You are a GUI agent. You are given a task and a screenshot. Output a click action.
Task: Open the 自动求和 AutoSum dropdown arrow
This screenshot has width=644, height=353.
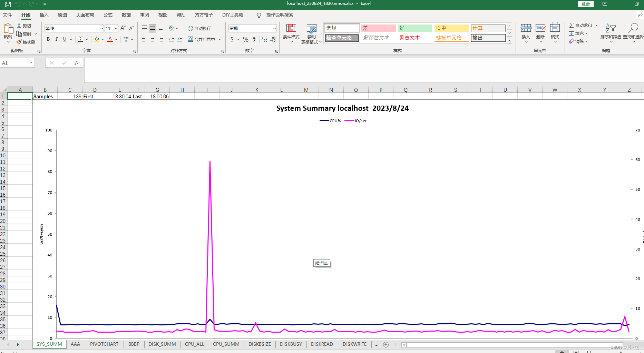click(x=596, y=26)
